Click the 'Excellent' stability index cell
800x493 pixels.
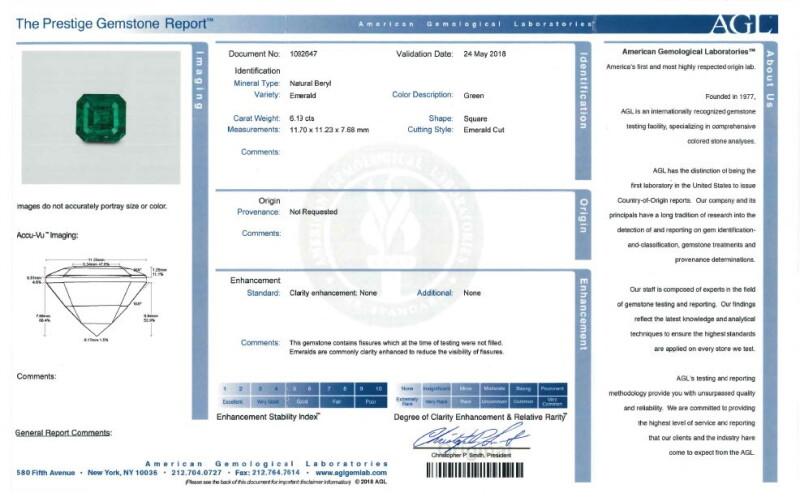[233, 402]
